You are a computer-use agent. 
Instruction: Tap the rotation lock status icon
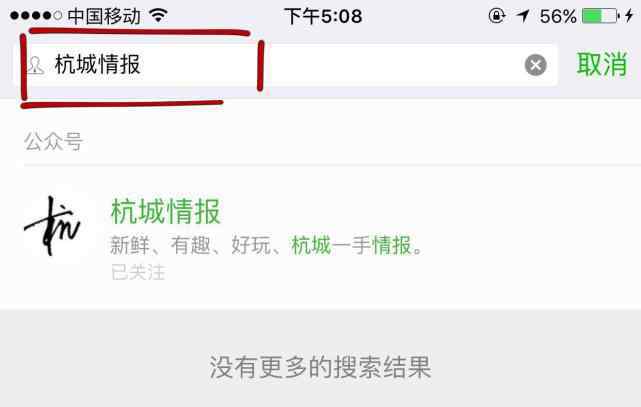coord(497,16)
